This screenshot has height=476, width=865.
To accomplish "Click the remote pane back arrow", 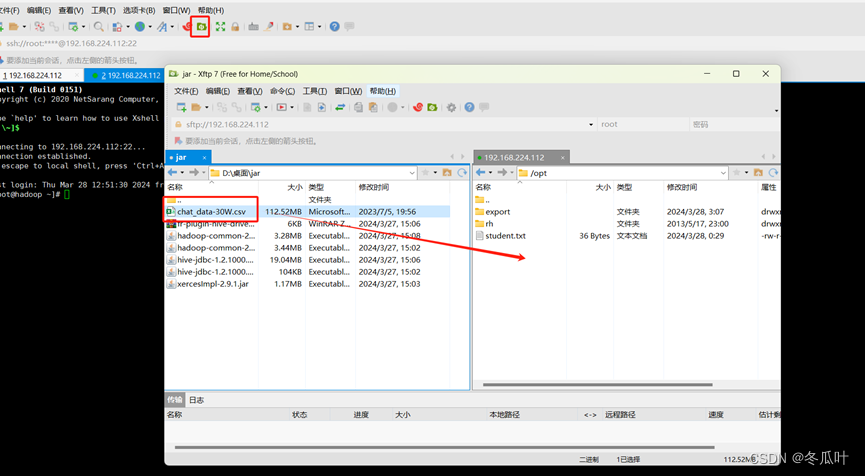I will (480, 173).
